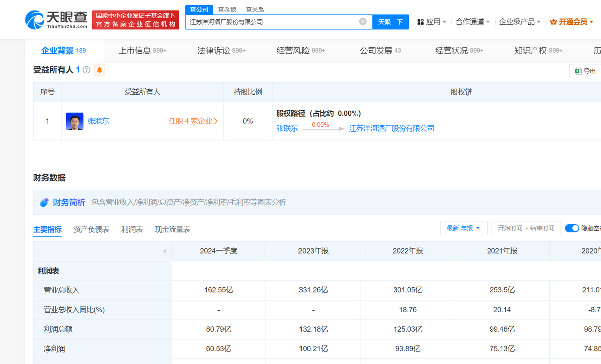Click the 开始时间 ~ 结束时间 date range field
The width and height of the screenshot is (601, 364).
click(526, 228)
